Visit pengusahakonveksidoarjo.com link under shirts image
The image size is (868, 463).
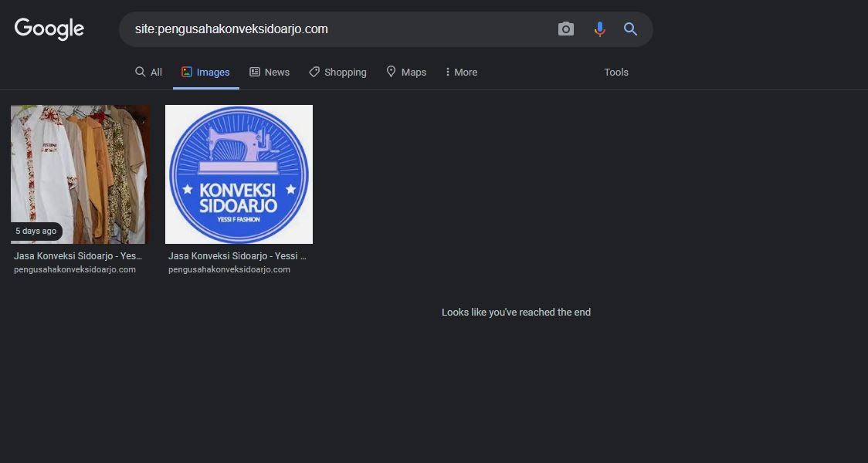[75, 269]
